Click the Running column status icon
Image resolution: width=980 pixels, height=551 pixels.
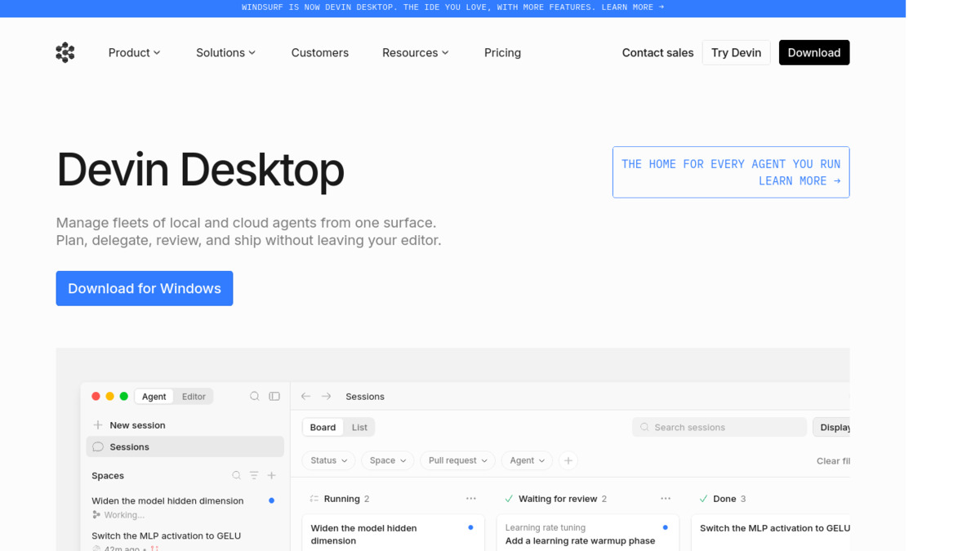click(x=314, y=499)
